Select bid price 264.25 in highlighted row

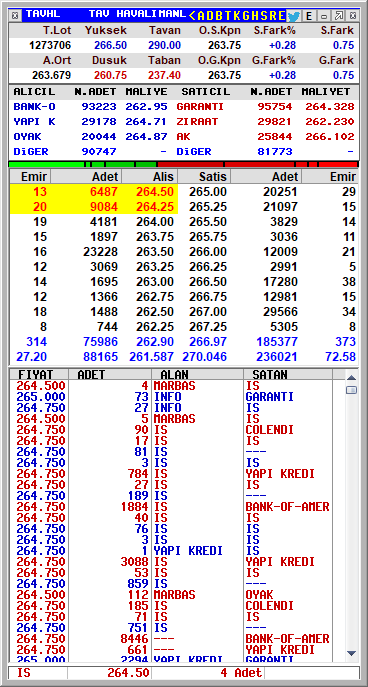[x=155, y=207]
